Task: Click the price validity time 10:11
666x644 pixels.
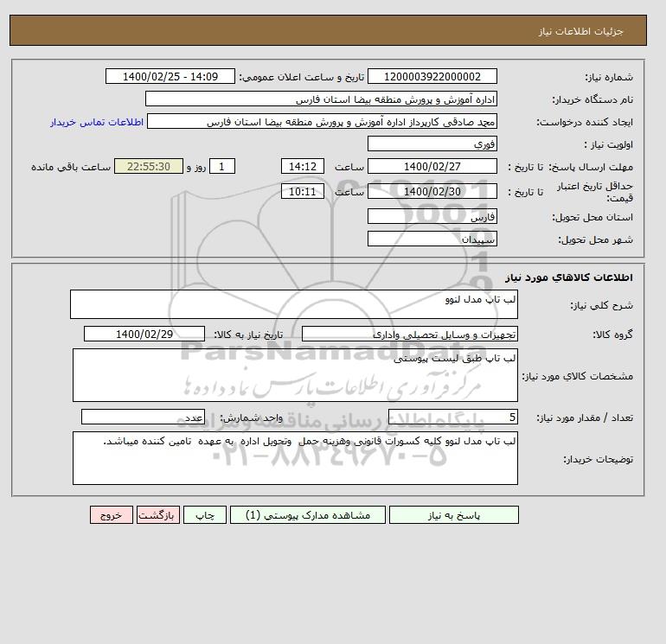Action: 303,191
